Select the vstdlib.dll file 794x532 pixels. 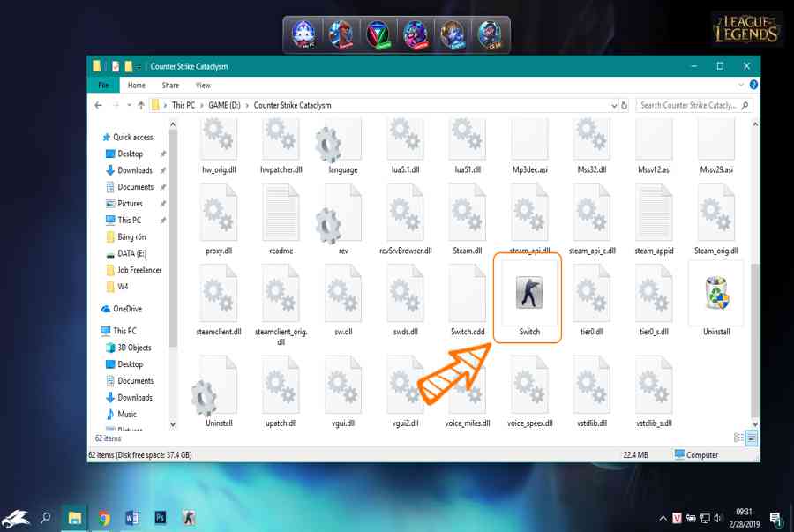click(x=591, y=391)
